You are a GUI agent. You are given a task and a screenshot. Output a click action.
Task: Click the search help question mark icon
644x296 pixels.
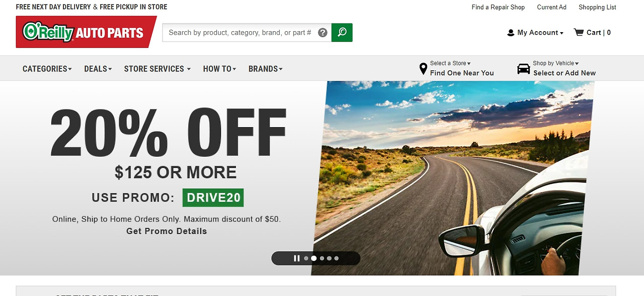click(x=323, y=33)
